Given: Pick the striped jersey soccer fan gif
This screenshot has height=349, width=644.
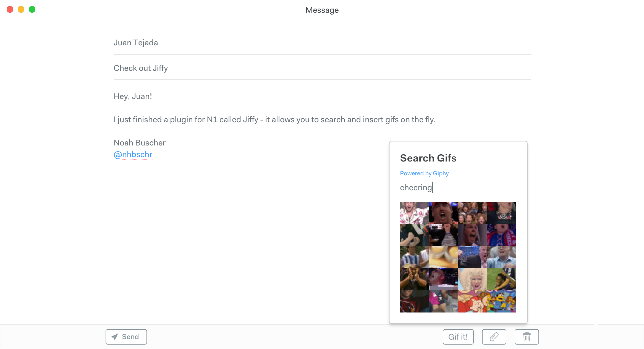Looking at the screenshot, I should (x=415, y=257).
